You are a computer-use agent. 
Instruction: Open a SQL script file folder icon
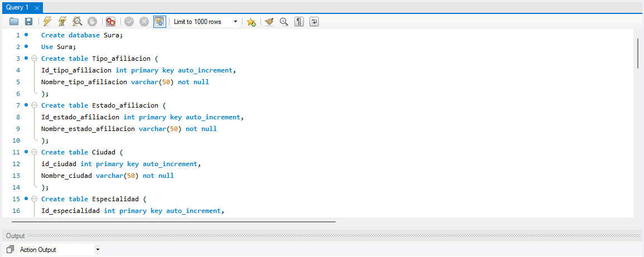point(14,22)
